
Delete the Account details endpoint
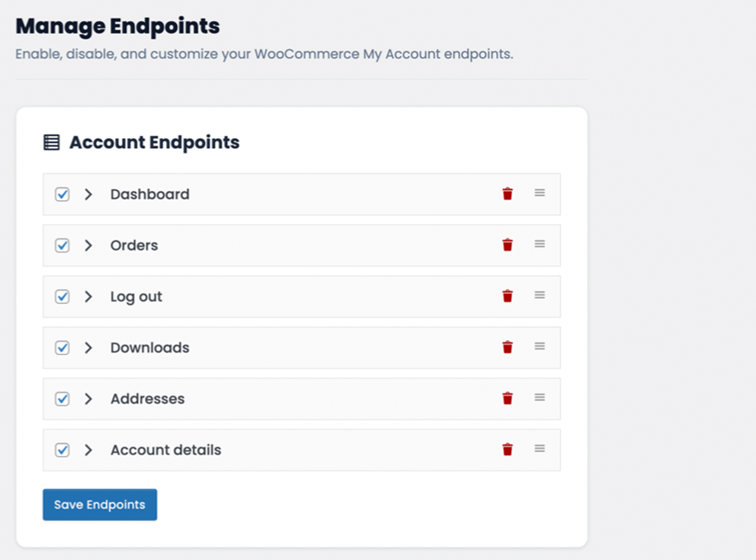pos(507,450)
